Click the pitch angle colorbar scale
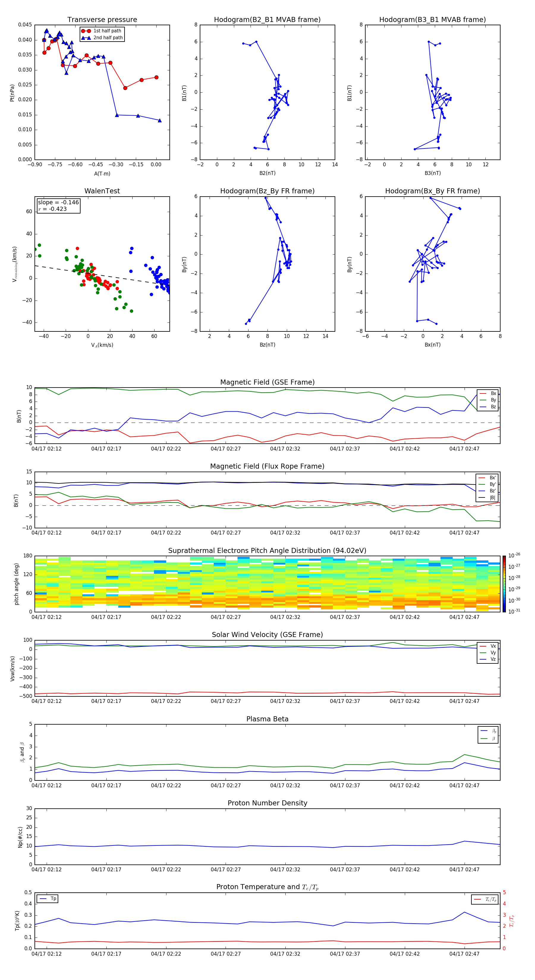This screenshot has width=535, height=980. 504,584
